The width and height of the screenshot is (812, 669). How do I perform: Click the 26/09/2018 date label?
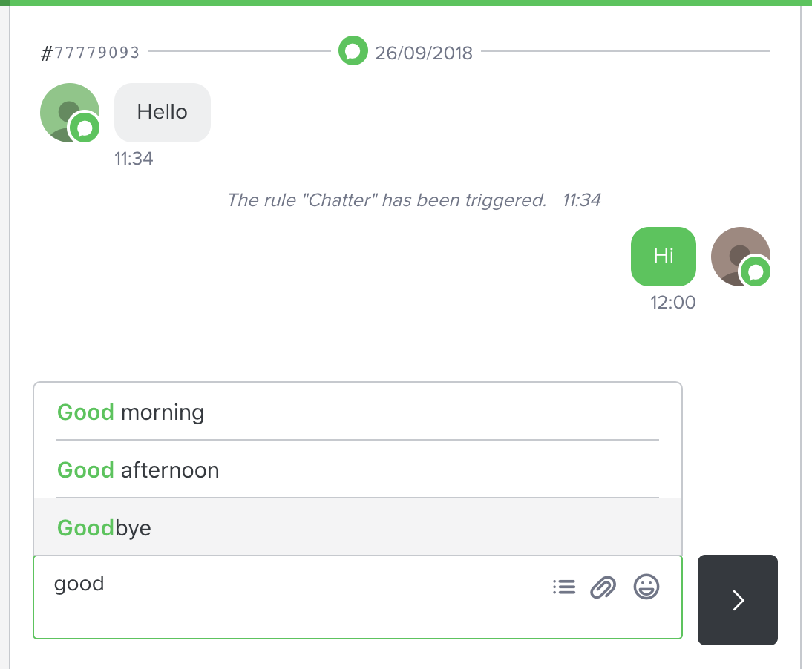point(424,53)
